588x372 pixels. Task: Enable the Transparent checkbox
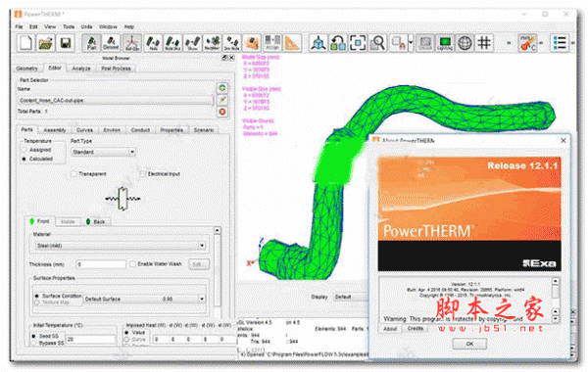tap(73, 174)
